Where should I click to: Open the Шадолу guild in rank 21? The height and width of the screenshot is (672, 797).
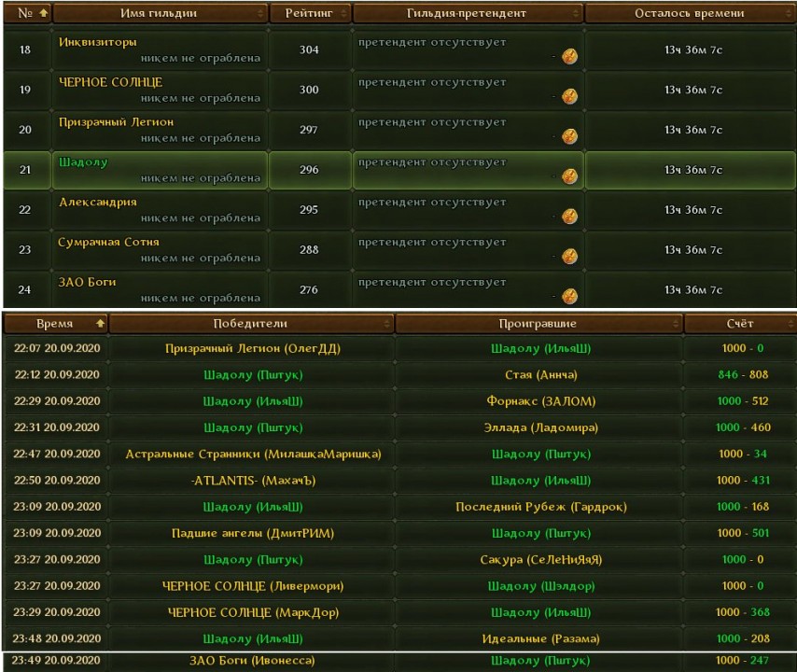tap(83, 162)
